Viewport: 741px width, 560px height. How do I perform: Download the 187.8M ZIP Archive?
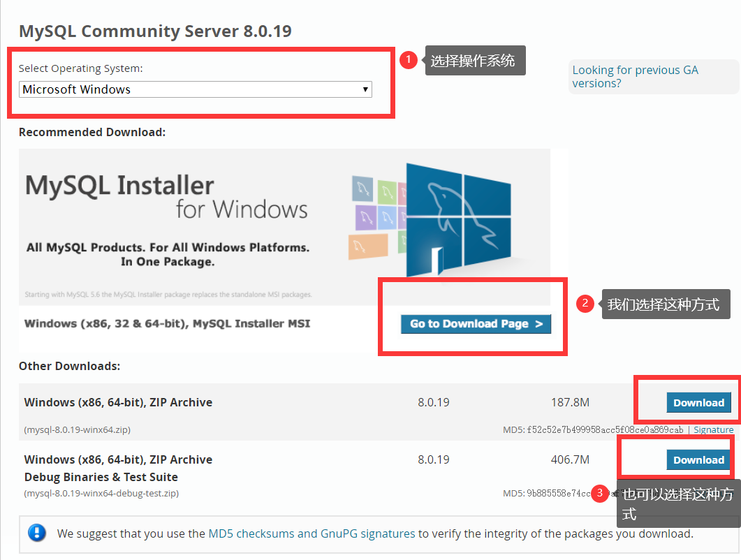(x=698, y=403)
